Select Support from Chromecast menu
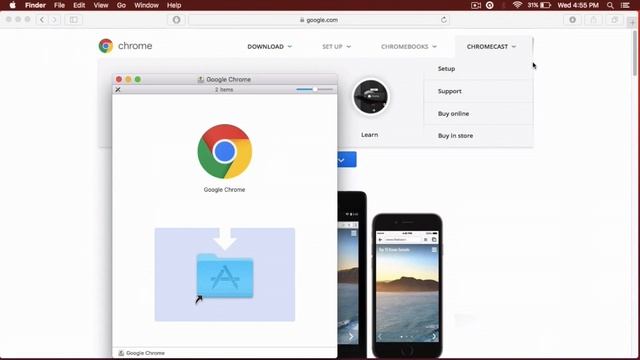640x360 pixels. coord(449,91)
